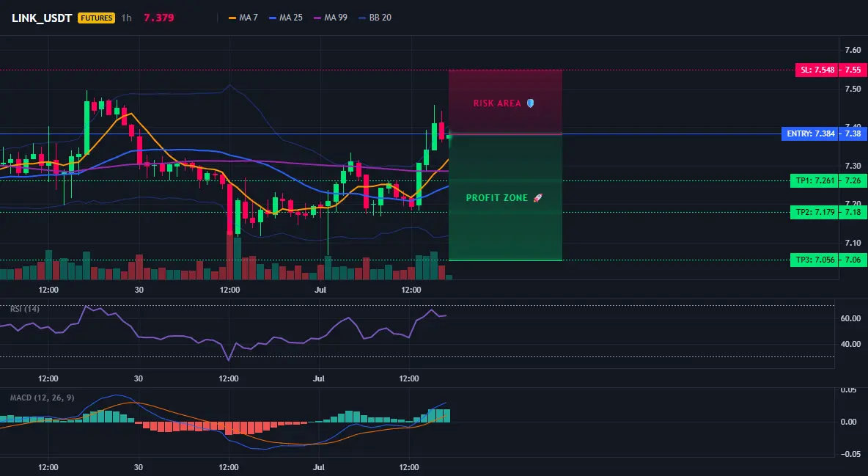Click the RISK AREA label
The width and height of the screenshot is (868, 476).
click(497, 103)
